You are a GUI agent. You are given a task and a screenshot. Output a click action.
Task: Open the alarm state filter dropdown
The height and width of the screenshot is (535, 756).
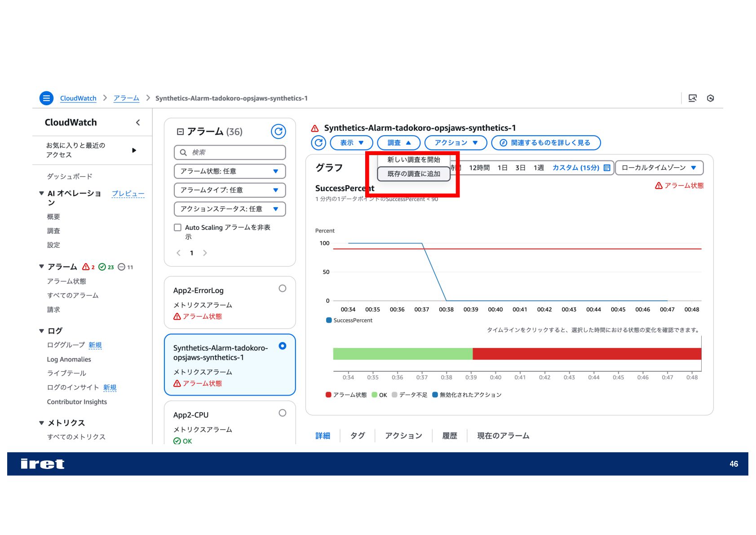click(x=230, y=171)
